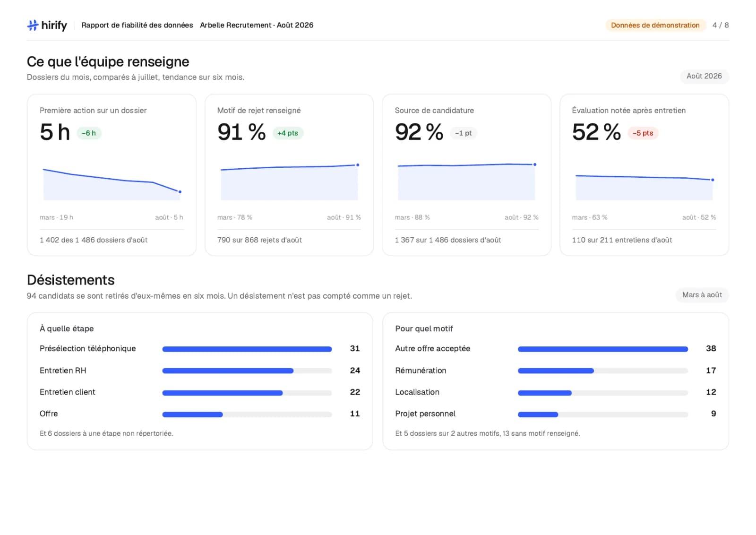Viewport: 756px width, 535px height.
Task: Click the "août · 52 %" chart label
Action: pyautogui.click(x=699, y=217)
